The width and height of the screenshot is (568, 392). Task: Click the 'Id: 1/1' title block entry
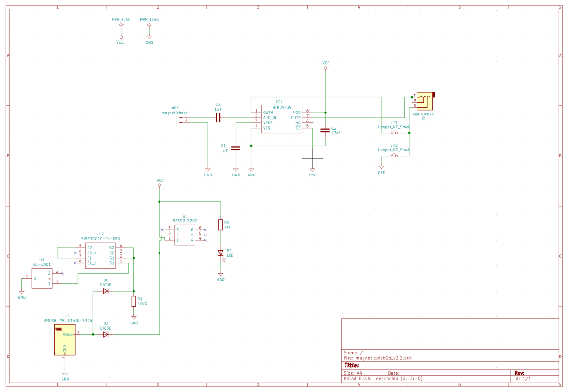click(x=523, y=379)
